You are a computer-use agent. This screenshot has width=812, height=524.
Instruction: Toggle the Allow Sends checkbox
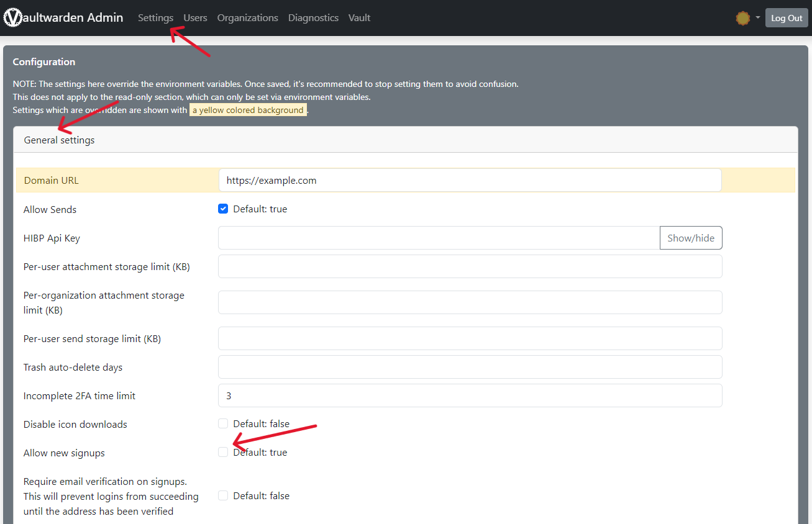[x=223, y=209]
